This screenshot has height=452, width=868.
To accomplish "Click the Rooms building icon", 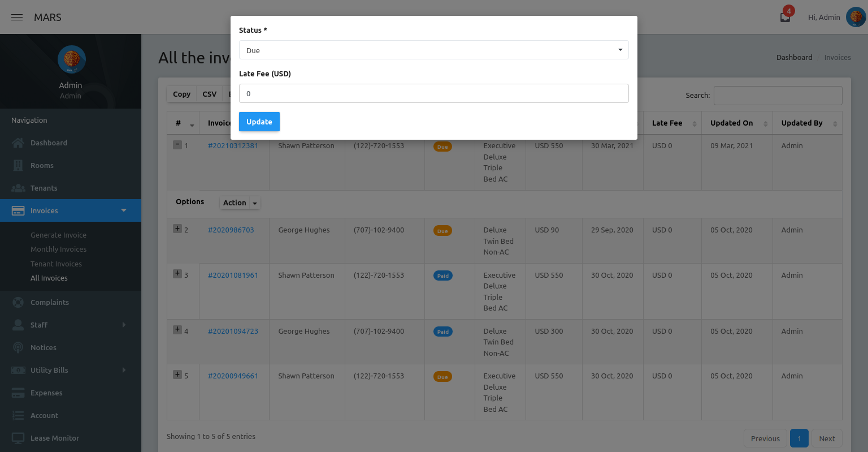I will click(x=18, y=165).
